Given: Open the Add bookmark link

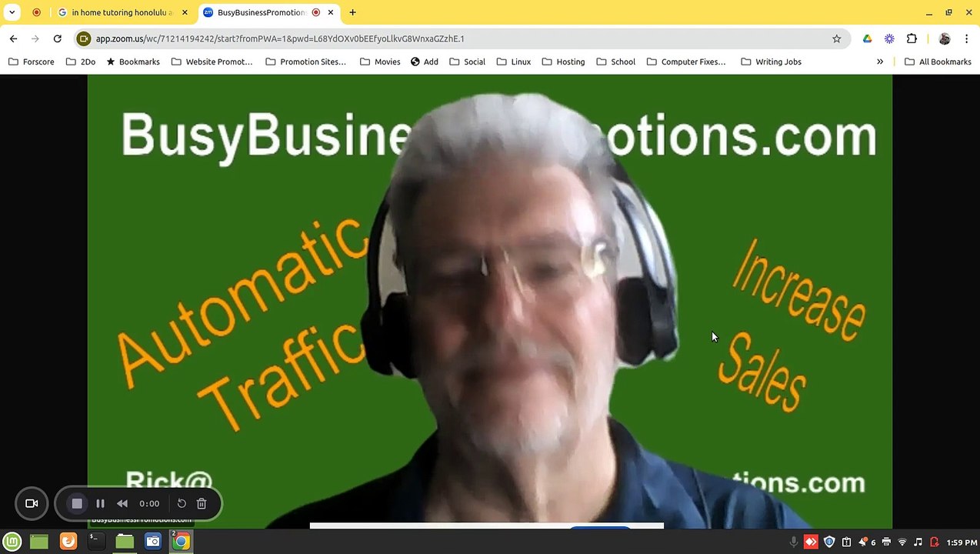Looking at the screenshot, I should click(424, 62).
